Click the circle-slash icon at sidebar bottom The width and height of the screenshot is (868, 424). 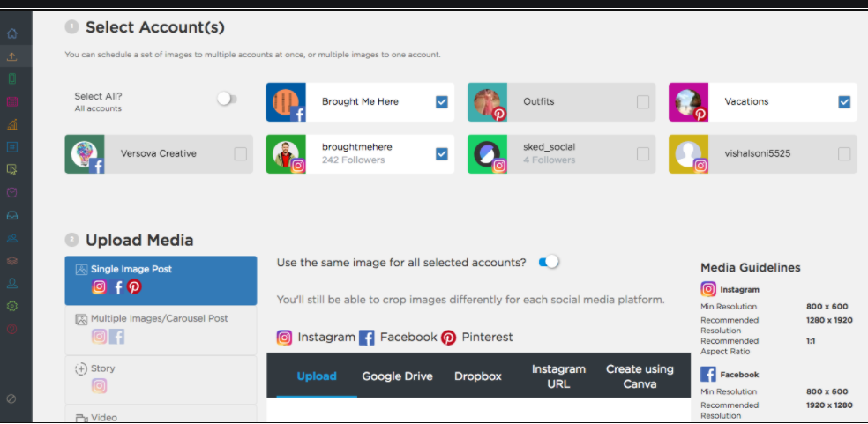point(11,398)
